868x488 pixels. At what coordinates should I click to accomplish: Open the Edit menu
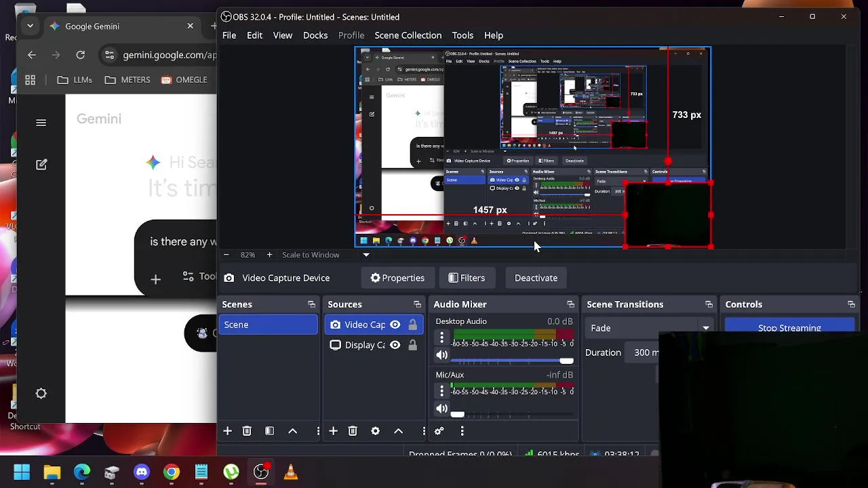coord(254,35)
